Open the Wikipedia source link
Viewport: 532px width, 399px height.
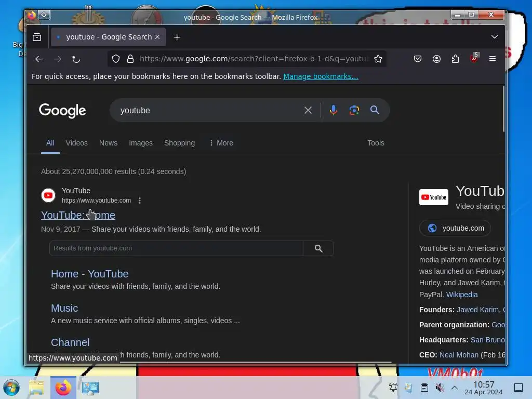click(x=462, y=295)
